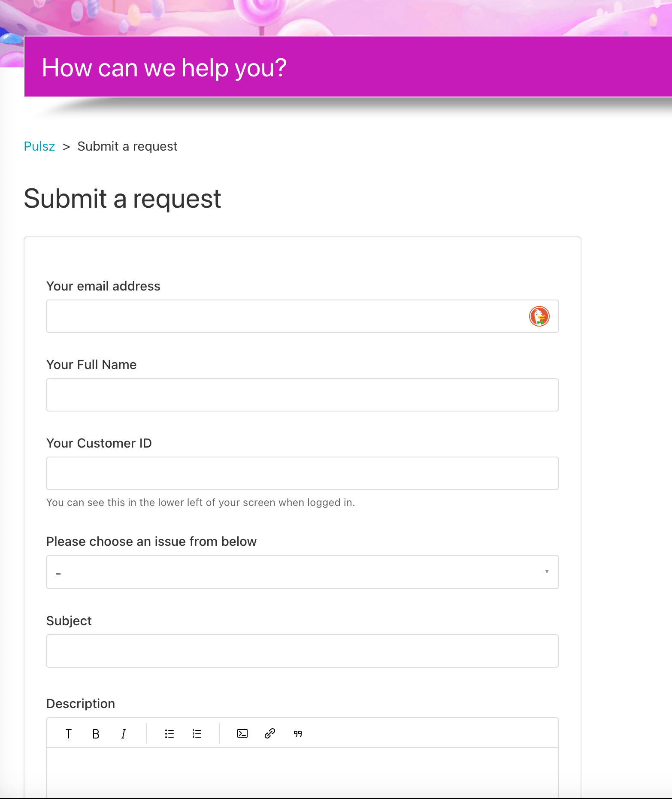Insert a numbered list in Description
Screen dimensions: 672x799
point(197,734)
